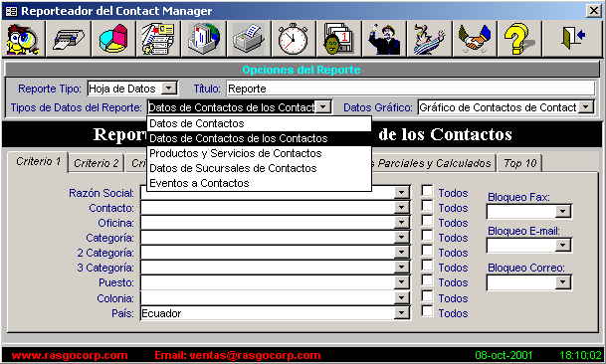606x364 pixels.
Task: Click the surfer on wave toolbar icon
Action: click(430, 39)
